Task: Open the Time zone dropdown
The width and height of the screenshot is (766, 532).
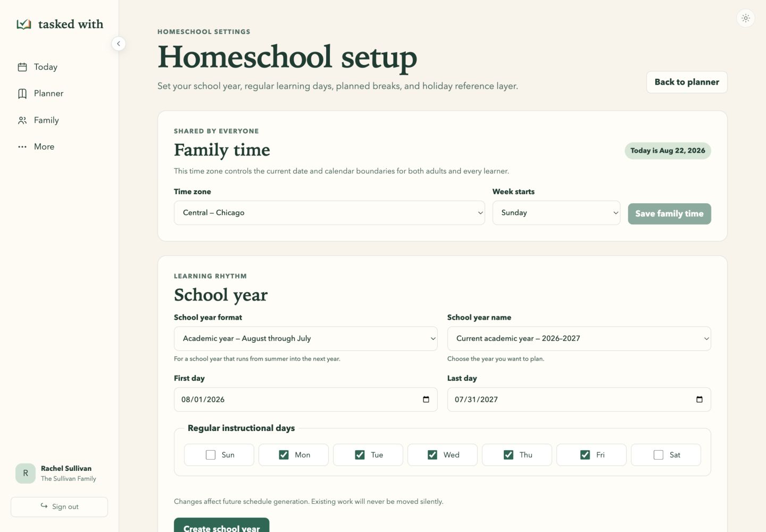Action: pyautogui.click(x=329, y=213)
